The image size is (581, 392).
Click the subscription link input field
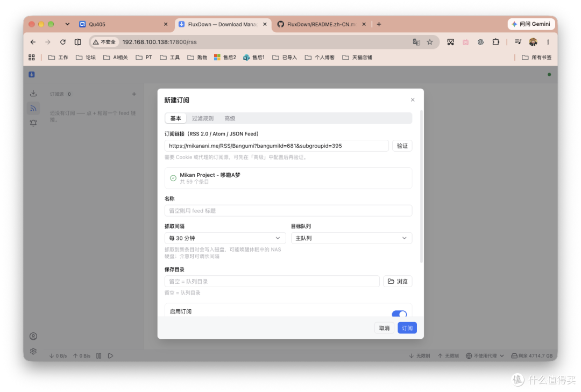(277, 146)
